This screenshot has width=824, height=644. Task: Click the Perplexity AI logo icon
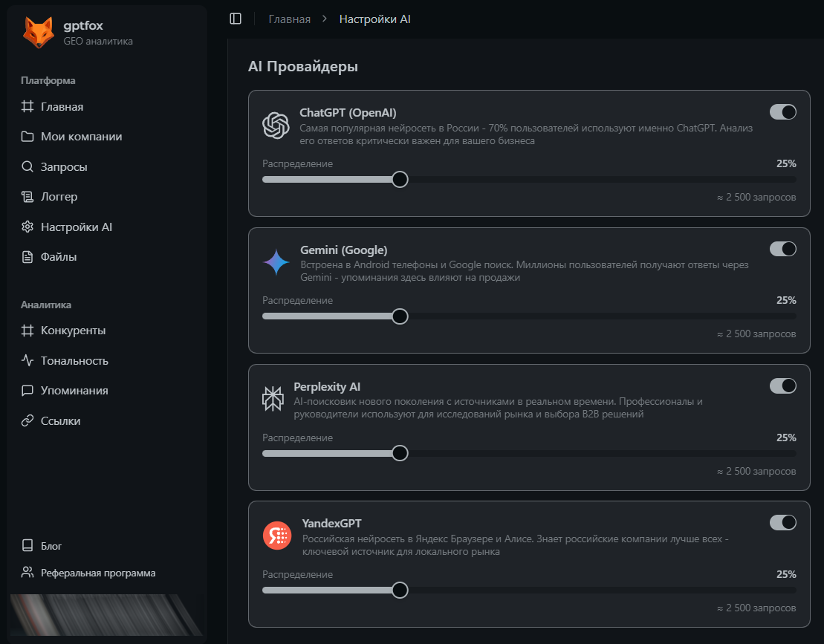[273, 399]
